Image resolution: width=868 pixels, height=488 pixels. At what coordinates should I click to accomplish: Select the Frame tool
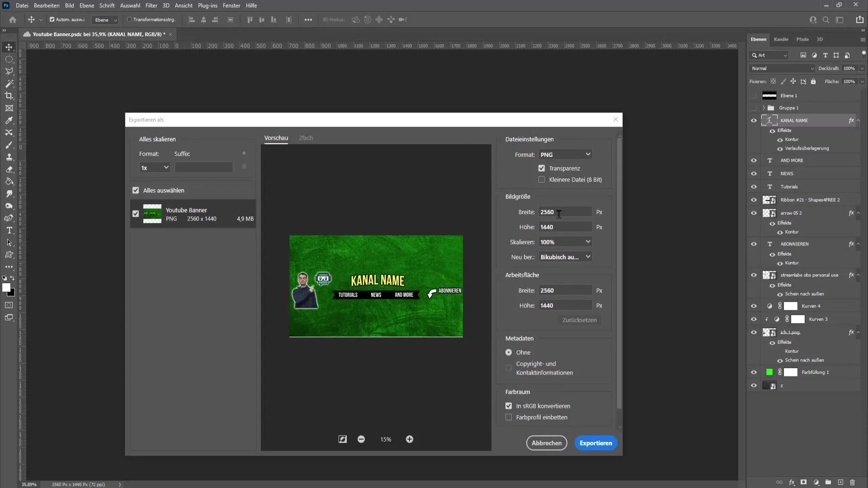[9, 108]
